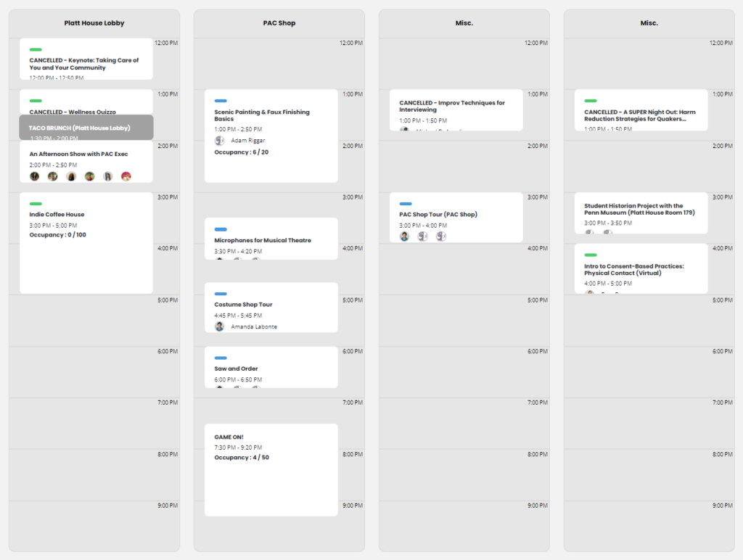
Task: Click third avatar in Afternoon Show with PAC Exec
Action: click(71, 176)
